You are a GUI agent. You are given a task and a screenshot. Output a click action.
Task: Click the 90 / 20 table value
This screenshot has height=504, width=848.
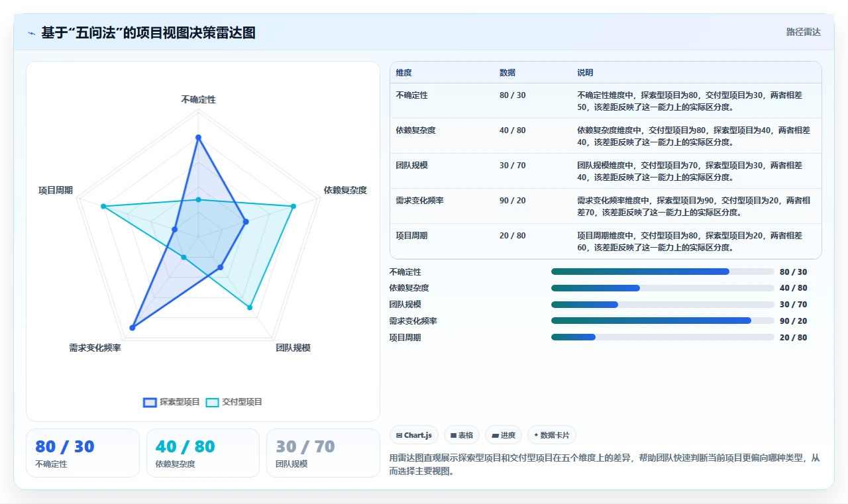[x=513, y=201]
